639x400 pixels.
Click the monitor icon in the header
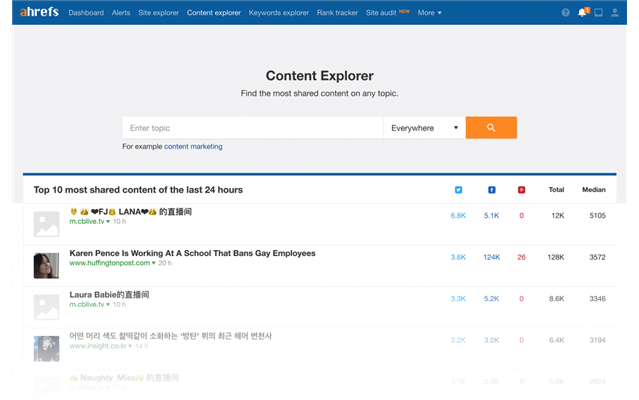click(599, 13)
